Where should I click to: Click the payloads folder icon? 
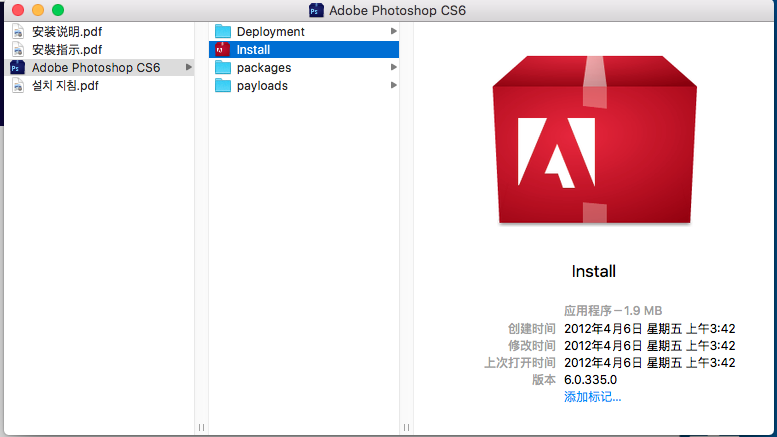pyautogui.click(x=223, y=86)
